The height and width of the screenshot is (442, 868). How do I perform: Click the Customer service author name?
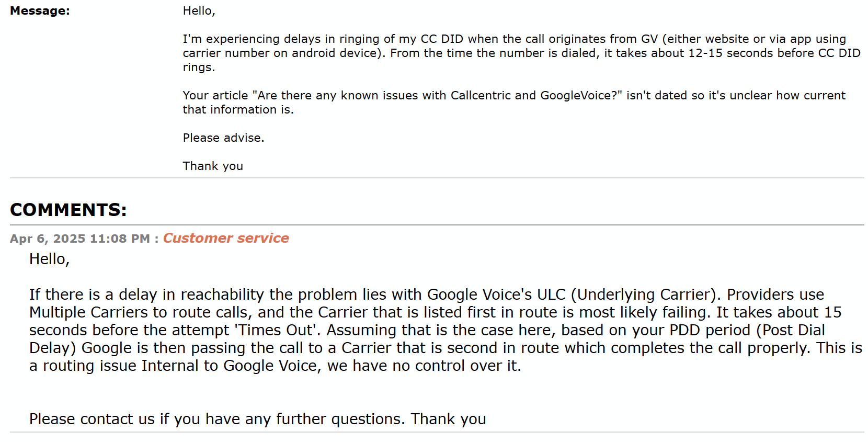(226, 238)
